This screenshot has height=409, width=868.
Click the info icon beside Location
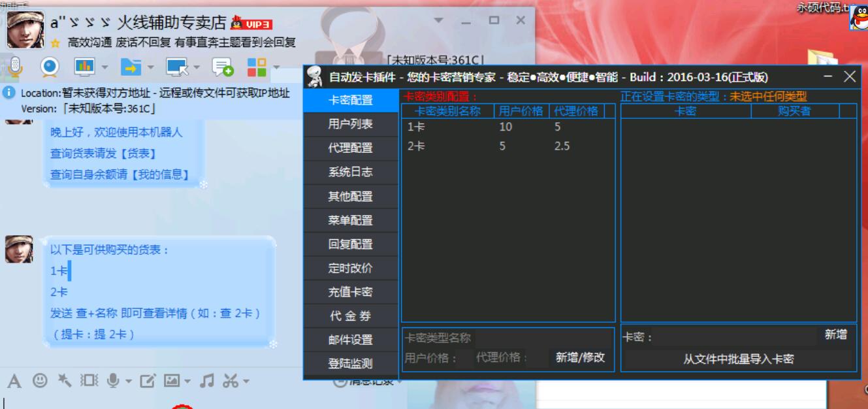(x=9, y=93)
